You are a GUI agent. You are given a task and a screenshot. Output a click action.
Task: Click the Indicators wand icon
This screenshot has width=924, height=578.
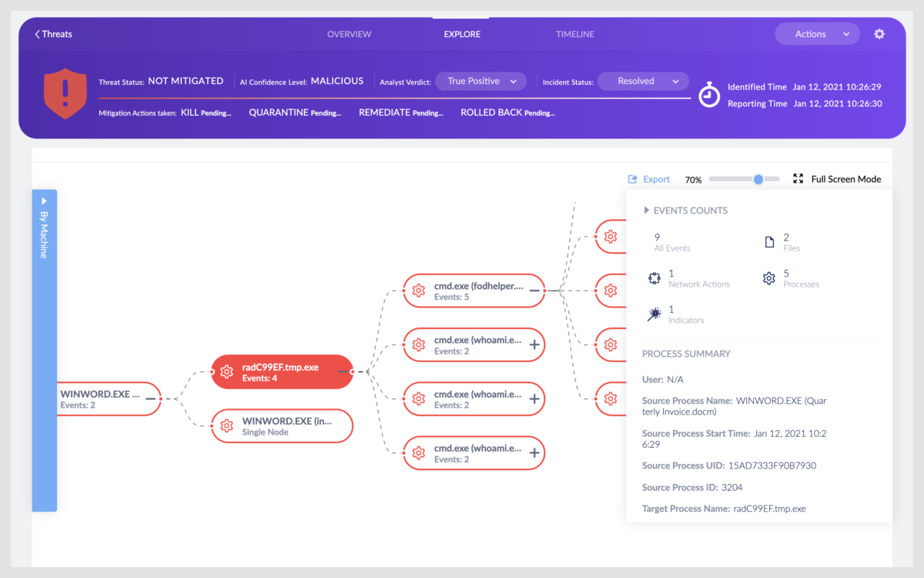tap(654, 314)
